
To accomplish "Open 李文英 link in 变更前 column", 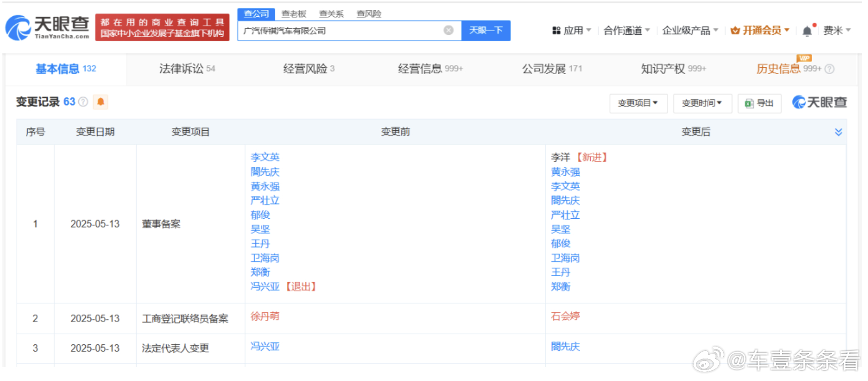I will point(265,157).
